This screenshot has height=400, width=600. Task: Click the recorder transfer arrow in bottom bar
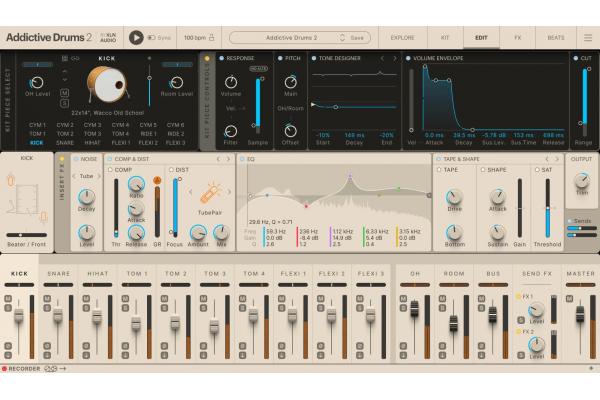63,369
